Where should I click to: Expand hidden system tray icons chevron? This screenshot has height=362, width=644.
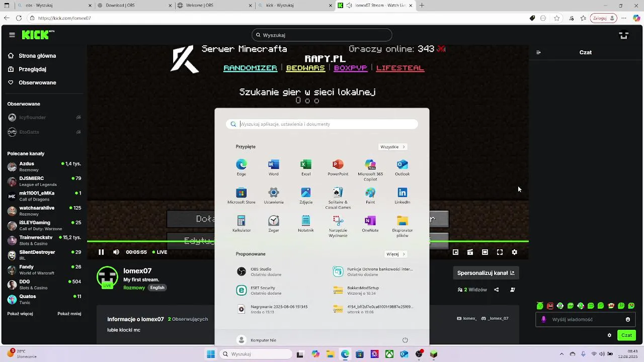(x=561, y=354)
